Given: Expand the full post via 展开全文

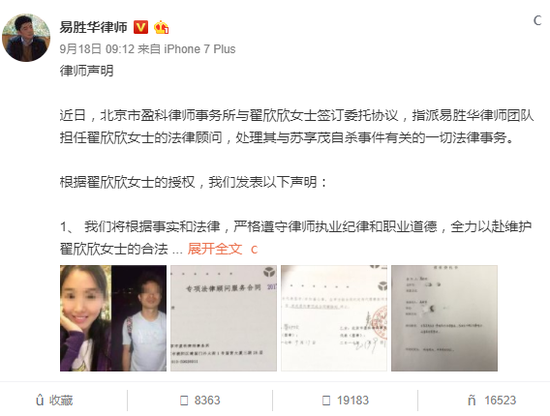Looking at the screenshot, I should [x=215, y=249].
